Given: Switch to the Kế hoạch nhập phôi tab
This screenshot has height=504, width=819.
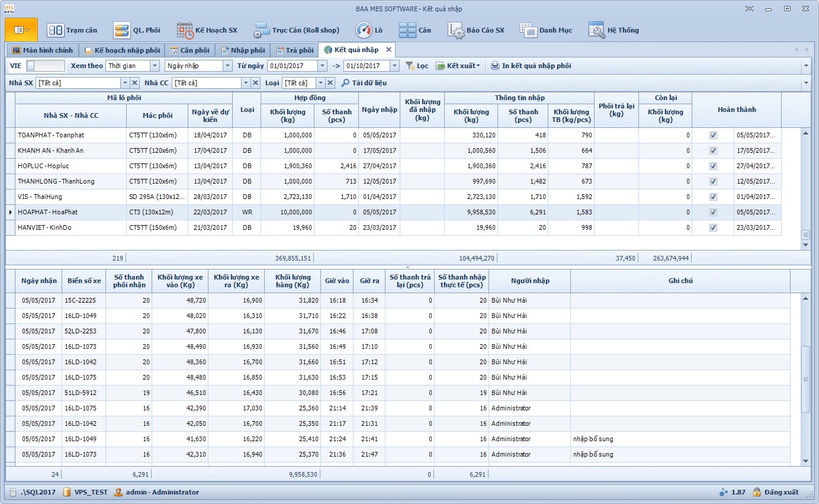Looking at the screenshot, I should click(121, 50).
